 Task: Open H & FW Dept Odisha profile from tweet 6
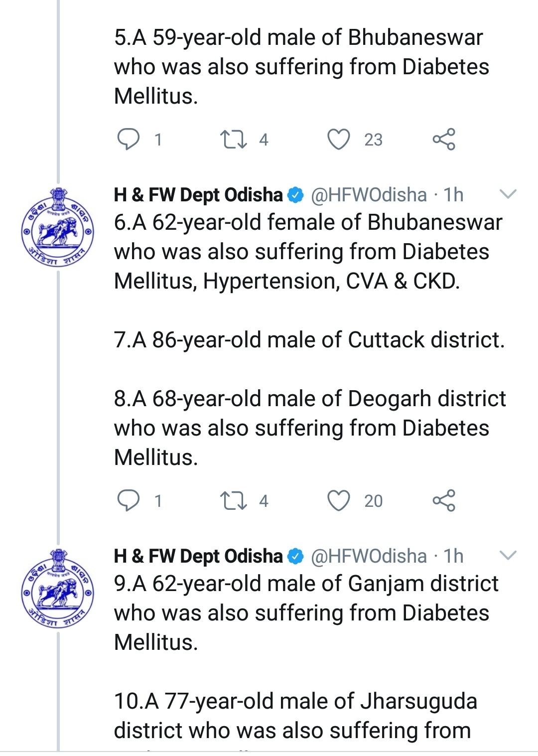coord(198,195)
